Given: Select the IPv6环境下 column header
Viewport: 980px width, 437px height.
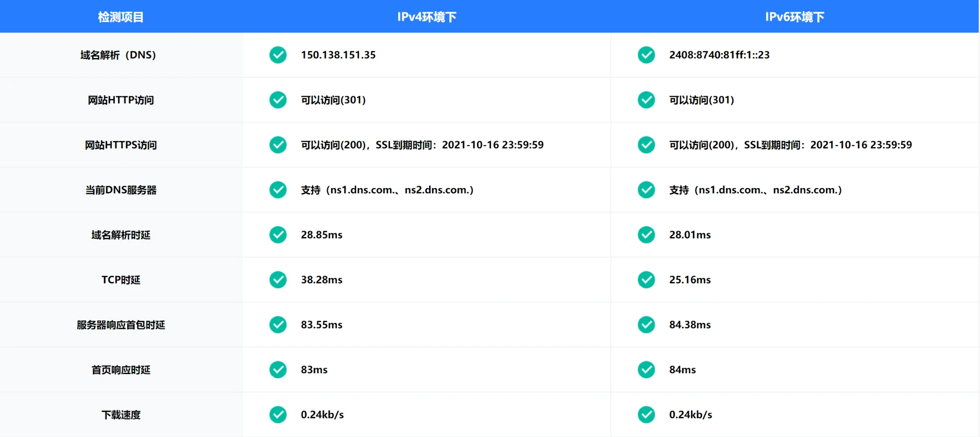Looking at the screenshot, I should tap(794, 17).
